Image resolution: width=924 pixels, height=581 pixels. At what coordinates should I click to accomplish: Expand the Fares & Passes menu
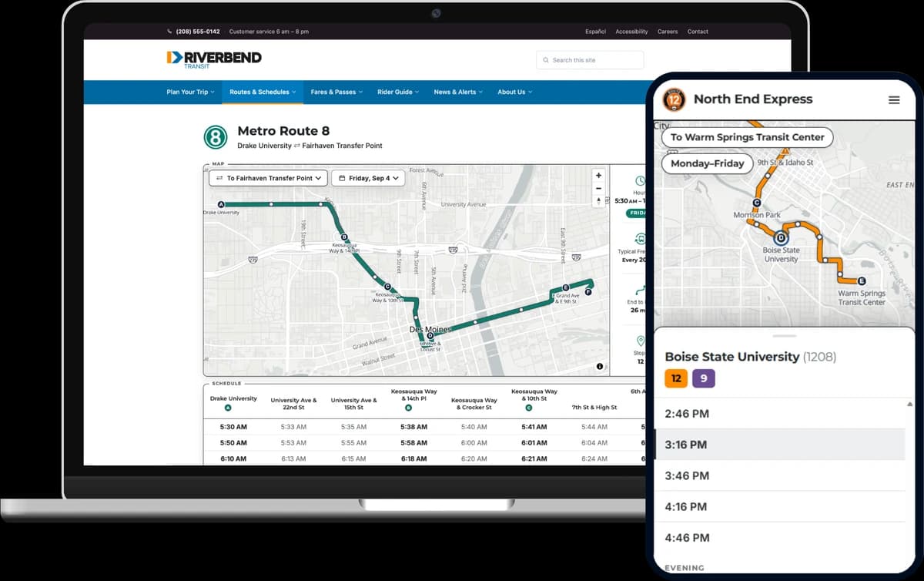(336, 92)
